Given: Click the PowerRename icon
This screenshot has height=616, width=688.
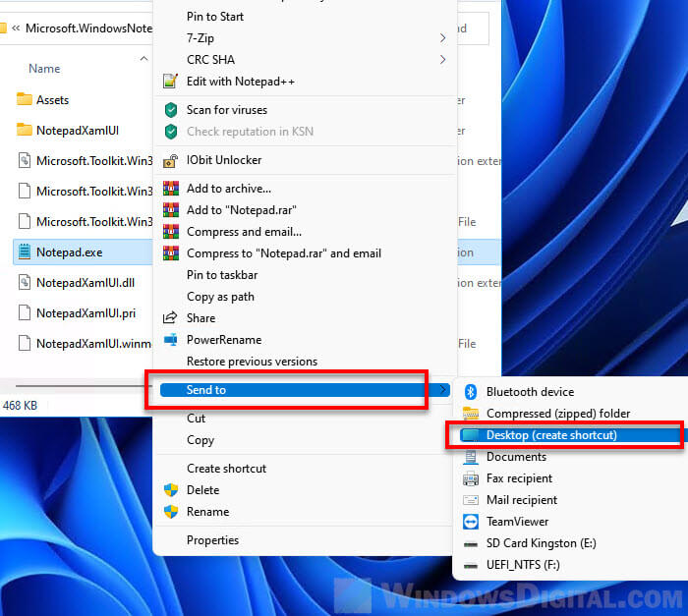Looking at the screenshot, I should tap(171, 340).
